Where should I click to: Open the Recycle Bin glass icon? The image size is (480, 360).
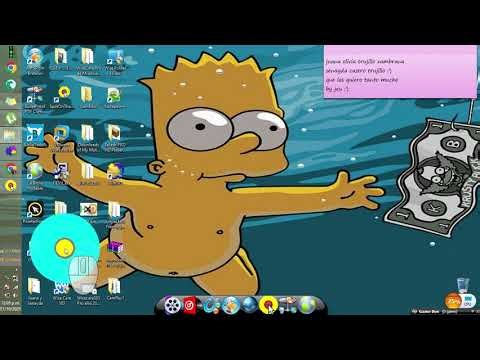click(x=462, y=285)
